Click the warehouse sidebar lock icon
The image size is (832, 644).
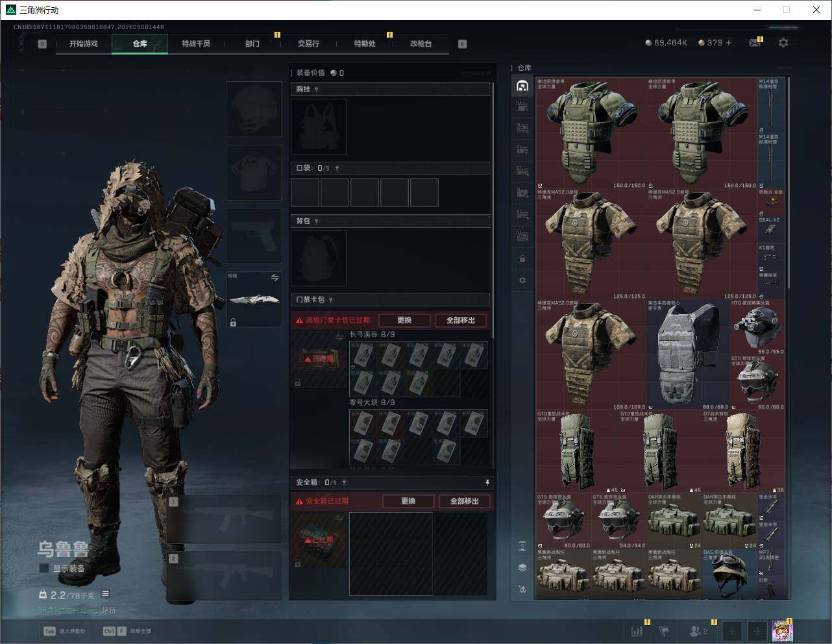[522, 258]
